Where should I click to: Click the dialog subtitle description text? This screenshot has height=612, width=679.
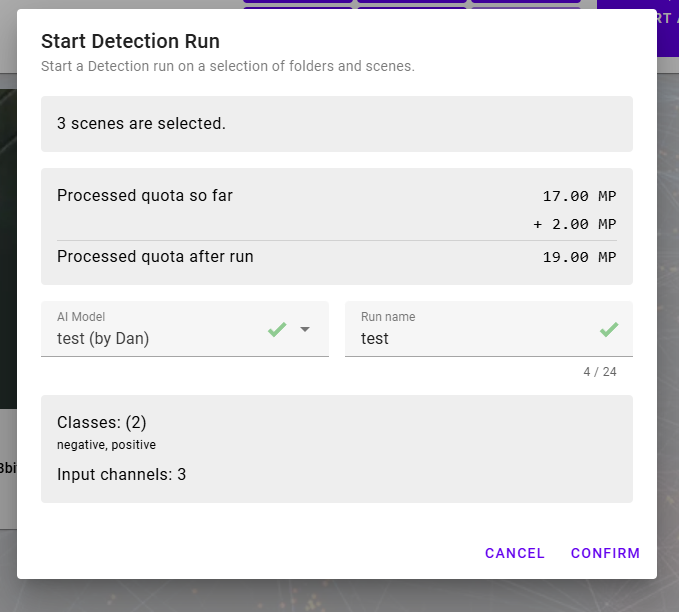(227, 67)
